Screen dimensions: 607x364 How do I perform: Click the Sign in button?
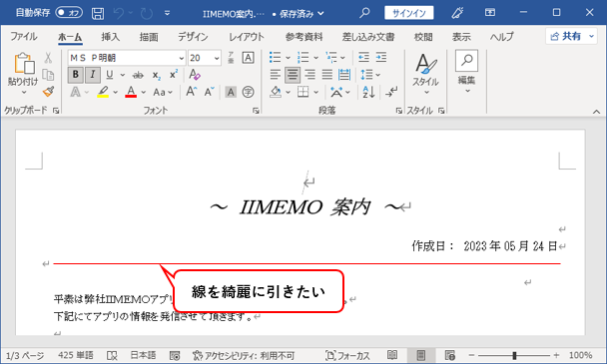point(408,13)
